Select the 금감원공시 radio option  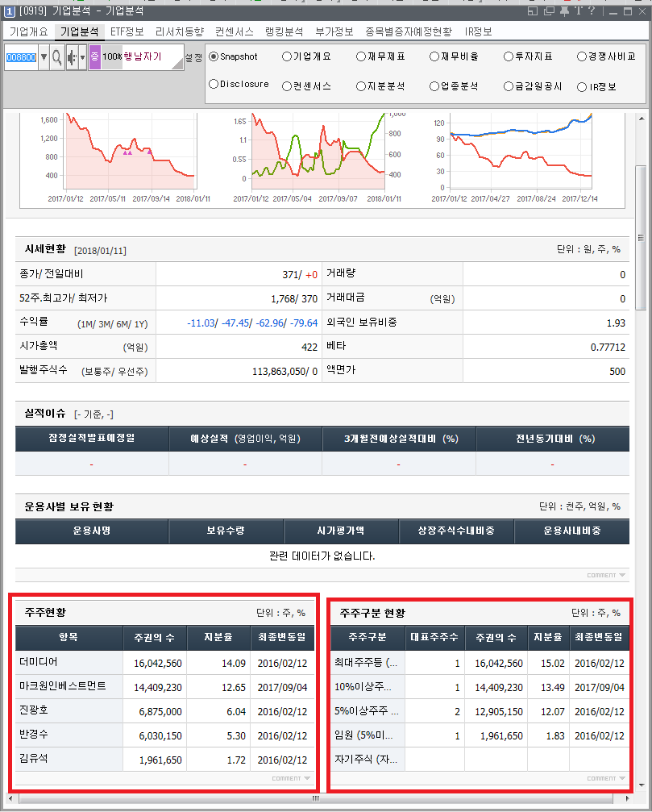coord(509,86)
